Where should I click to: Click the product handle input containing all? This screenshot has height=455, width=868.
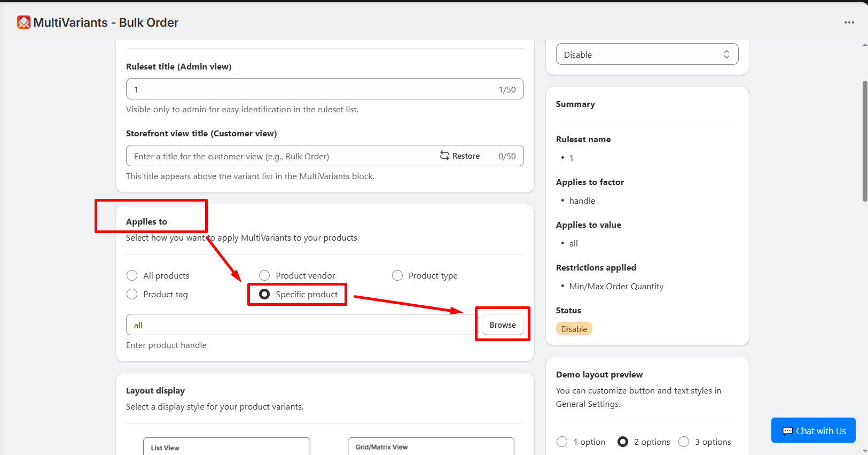(x=302, y=325)
